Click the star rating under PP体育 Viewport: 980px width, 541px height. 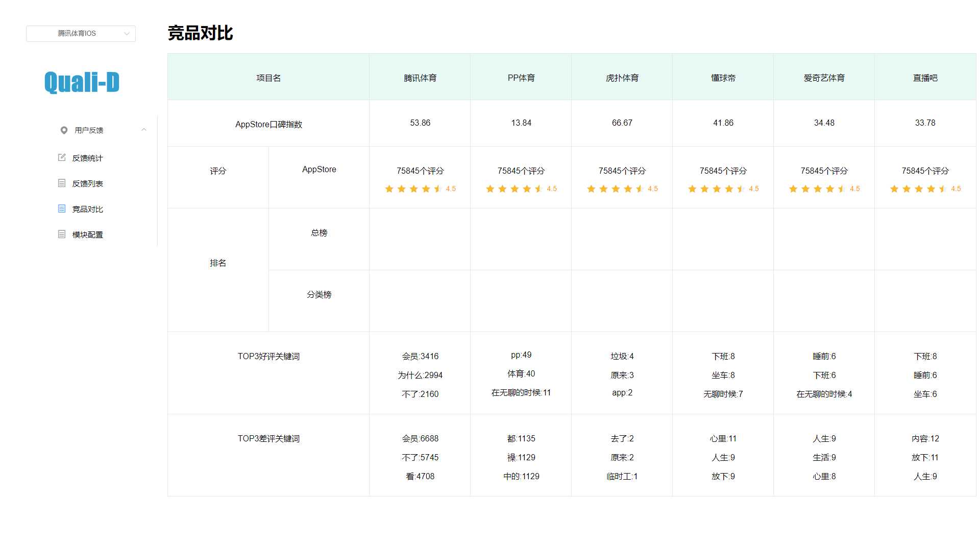(514, 189)
